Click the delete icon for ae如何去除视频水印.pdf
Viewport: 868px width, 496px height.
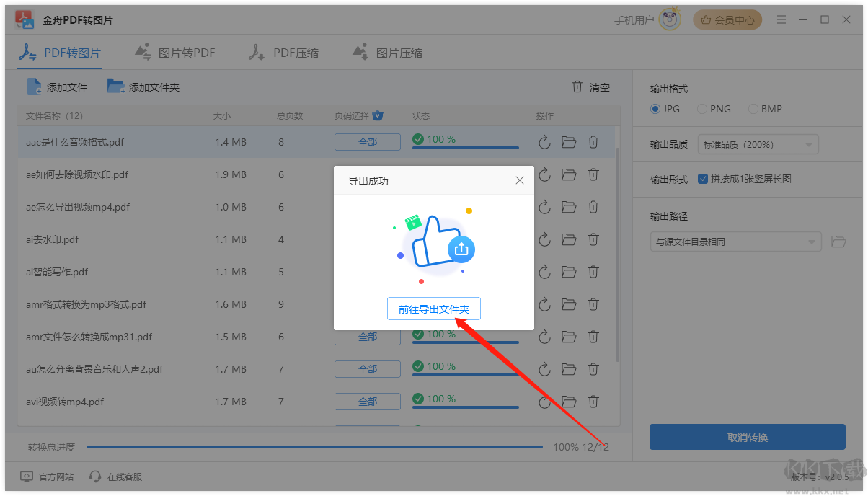[593, 174]
